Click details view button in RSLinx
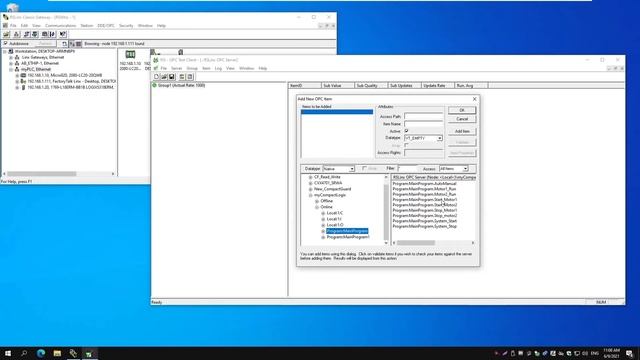This screenshot has width=640, height=360. [79, 44]
